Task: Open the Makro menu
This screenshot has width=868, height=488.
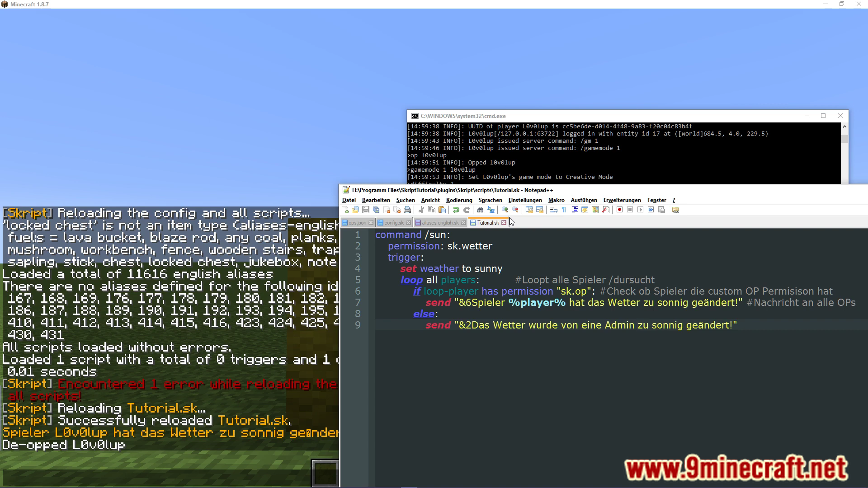Action: tap(556, 200)
